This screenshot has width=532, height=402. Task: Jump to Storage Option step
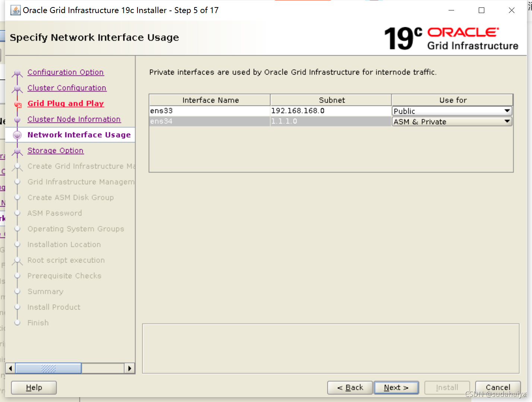point(56,151)
